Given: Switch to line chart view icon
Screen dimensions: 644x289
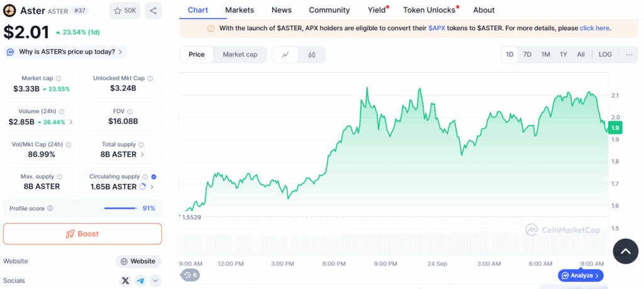Looking at the screenshot, I should point(286,55).
